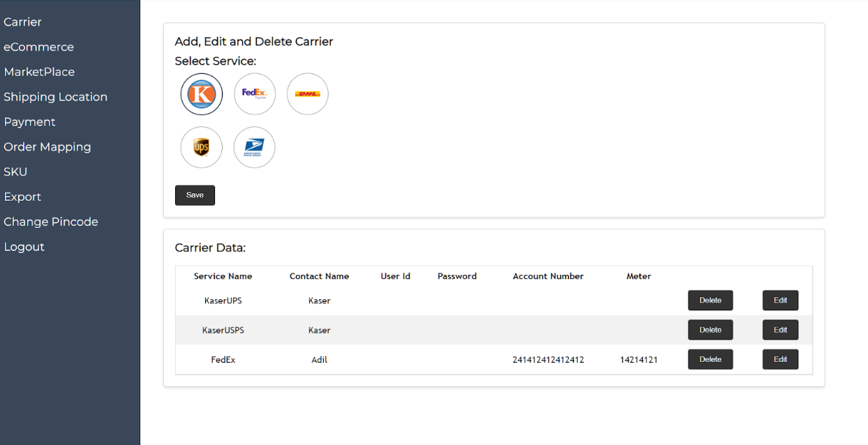
Task: Click Change Pincode in the sidebar
Action: coord(51,222)
